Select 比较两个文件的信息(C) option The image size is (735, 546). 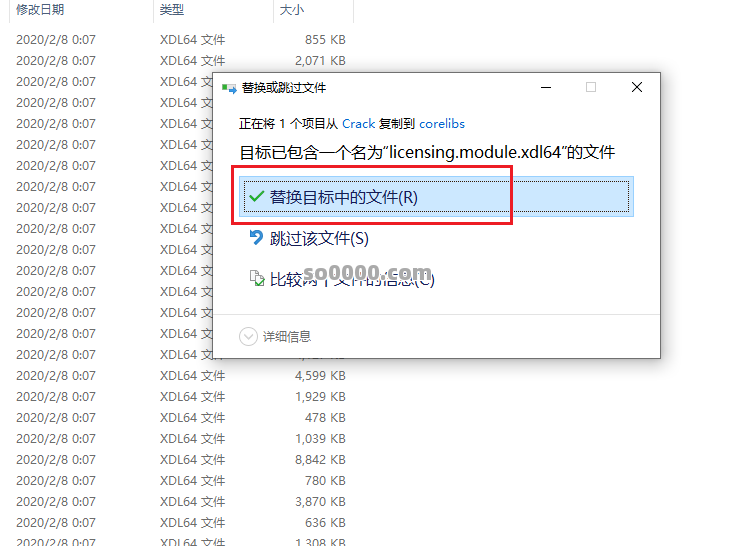coord(352,279)
